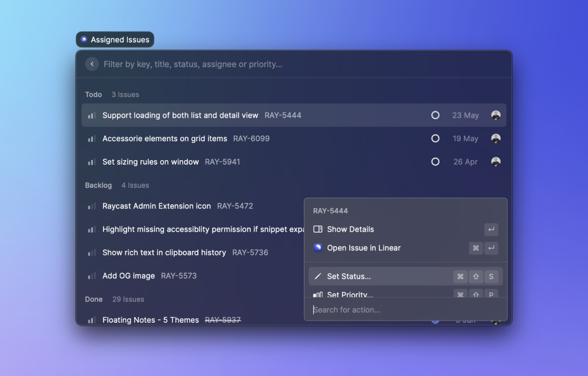This screenshot has height=376, width=588.
Task: Select issue Set sizing rules on window
Action: click(x=294, y=162)
